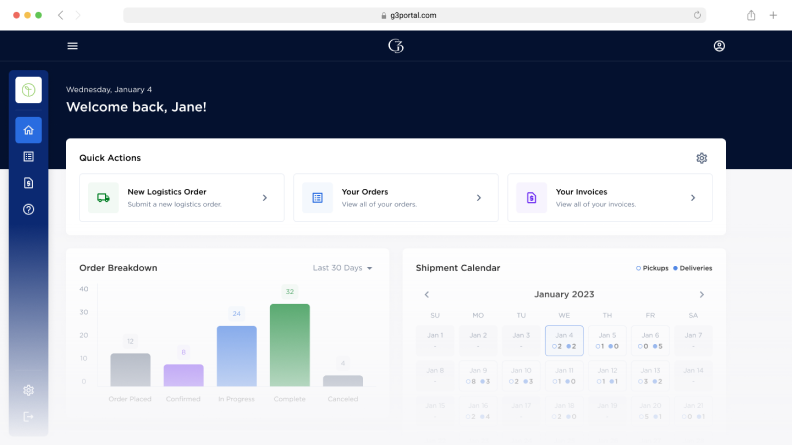Screen dimensions: 792x445
Task: Open sidebar Settings gear icon
Action: 28,390
